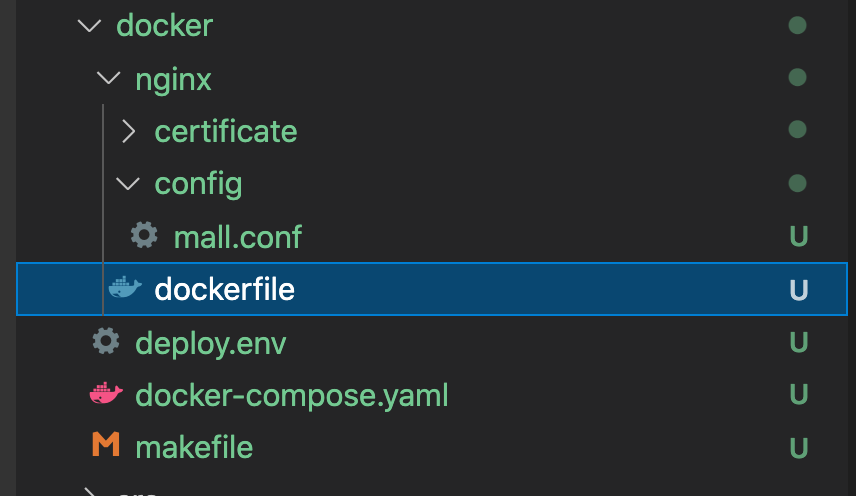Click the orange M makefile icon
Screen dimensions: 856x496
click(105, 447)
